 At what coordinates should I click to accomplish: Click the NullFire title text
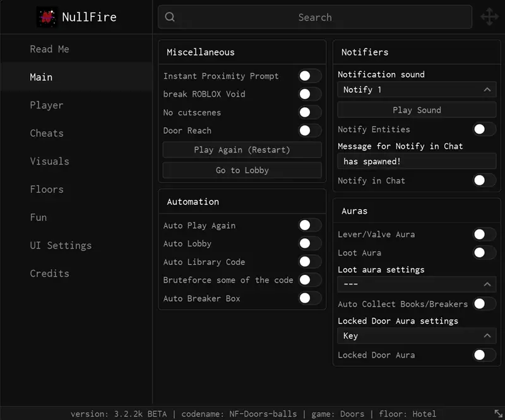pos(89,17)
